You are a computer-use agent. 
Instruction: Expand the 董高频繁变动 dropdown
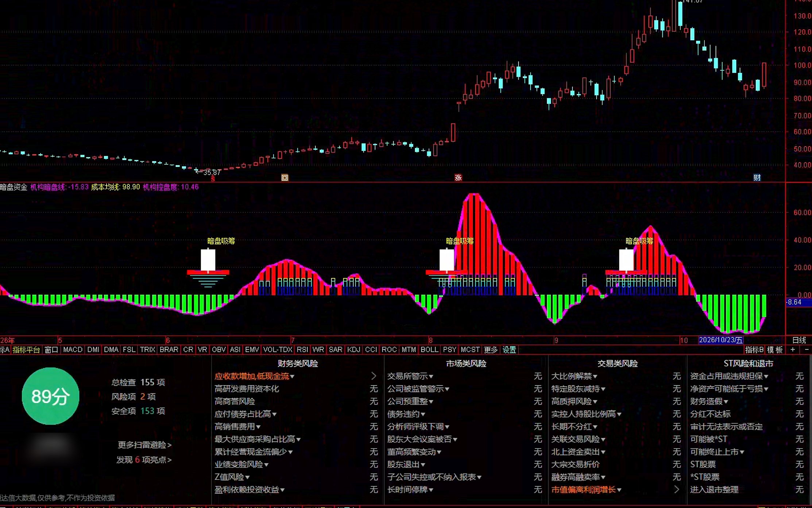(439, 452)
